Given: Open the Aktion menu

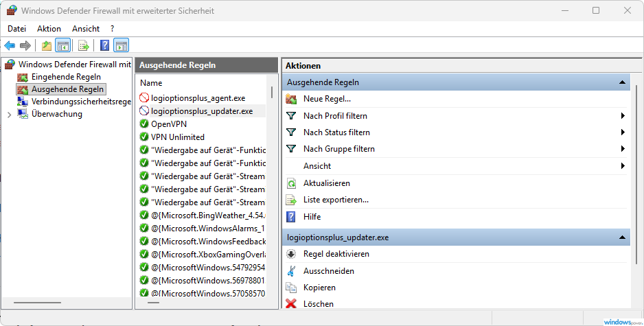Looking at the screenshot, I should coord(49,29).
